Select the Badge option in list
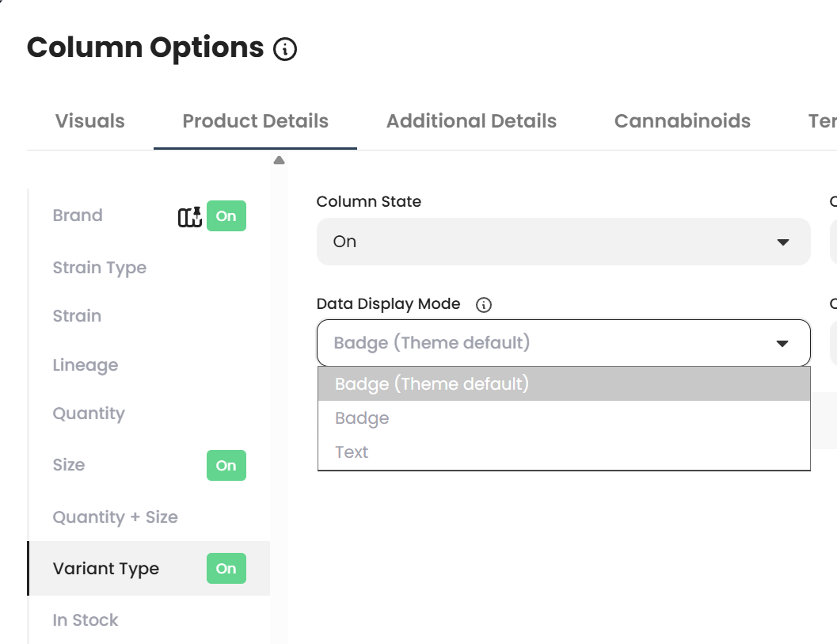The width and height of the screenshot is (837, 644). click(363, 418)
